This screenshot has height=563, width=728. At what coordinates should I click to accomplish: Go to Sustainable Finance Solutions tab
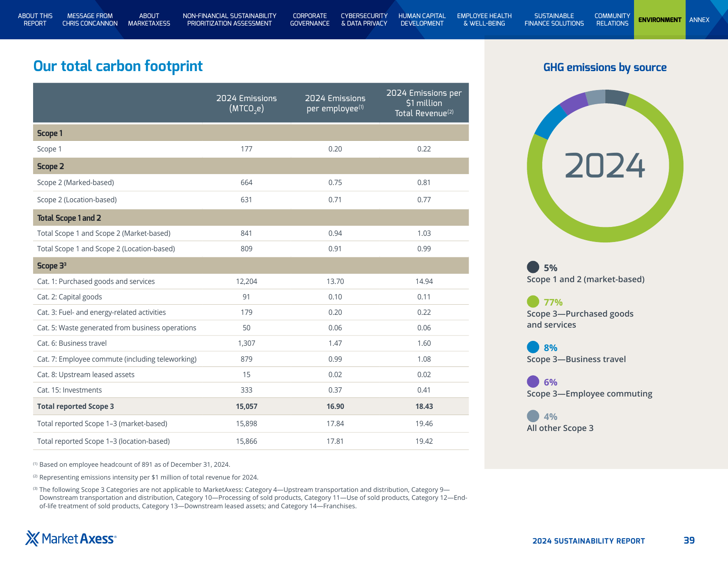(554, 19)
